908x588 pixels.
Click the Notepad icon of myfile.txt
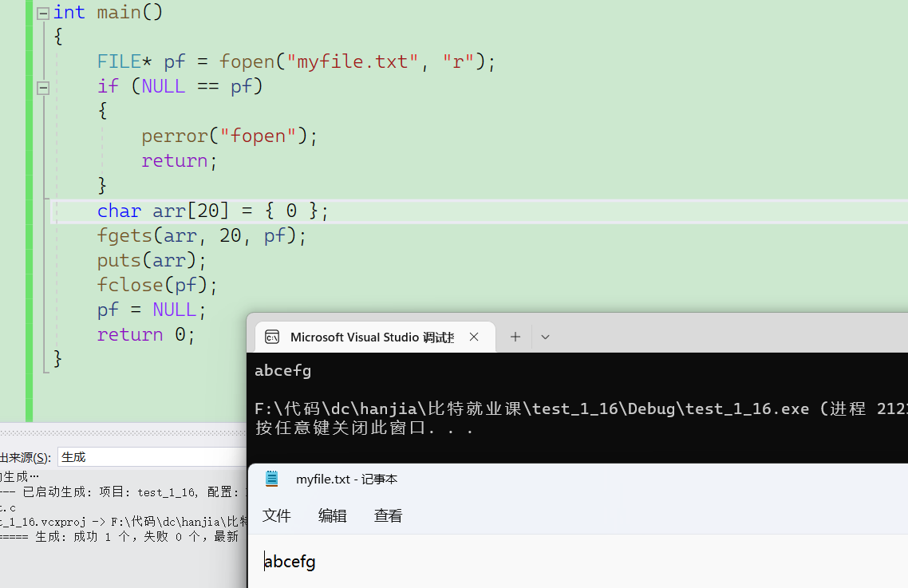(x=271, y=479)
